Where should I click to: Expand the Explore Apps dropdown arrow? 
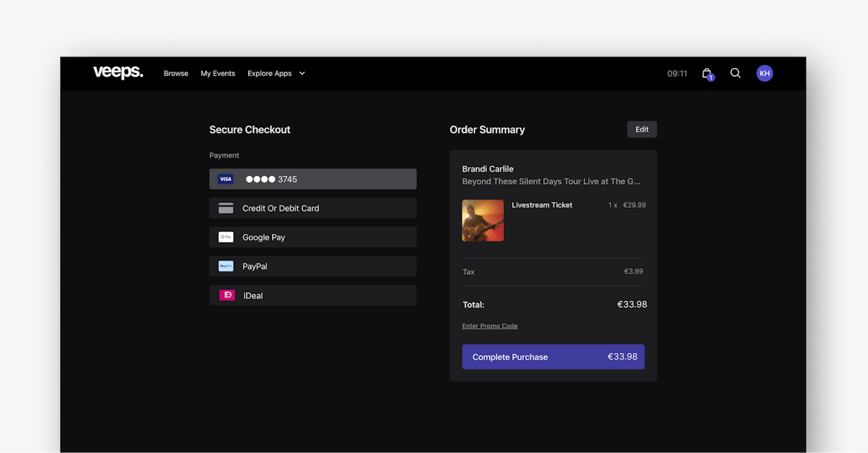302,73
